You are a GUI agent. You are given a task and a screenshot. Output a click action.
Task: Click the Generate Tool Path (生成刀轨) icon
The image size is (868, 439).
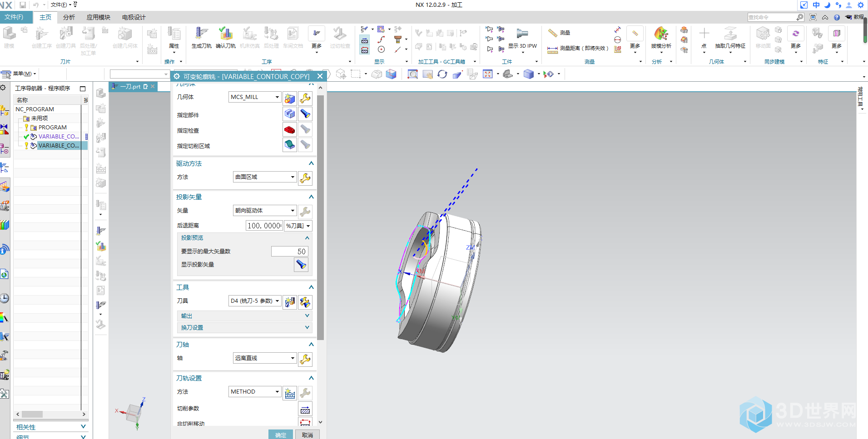(x=201, y=34)
